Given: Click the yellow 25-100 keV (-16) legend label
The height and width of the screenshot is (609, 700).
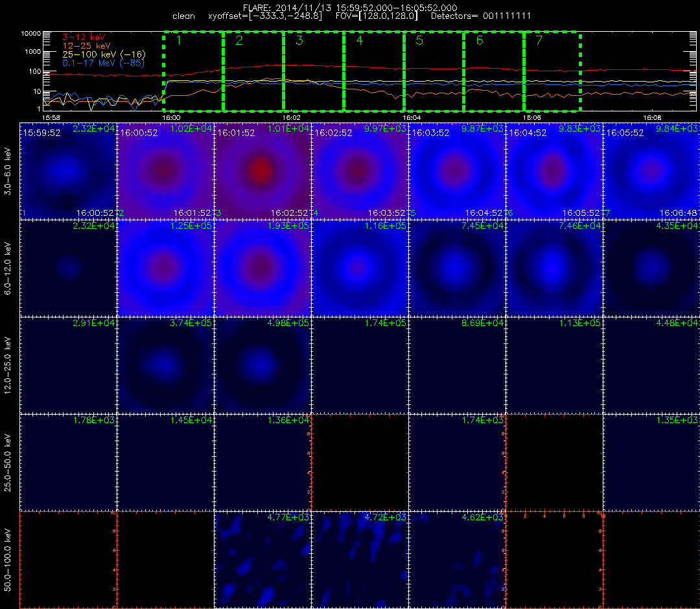Looking at the screenshot, I should pyautogui.click(x=104, y=54).
